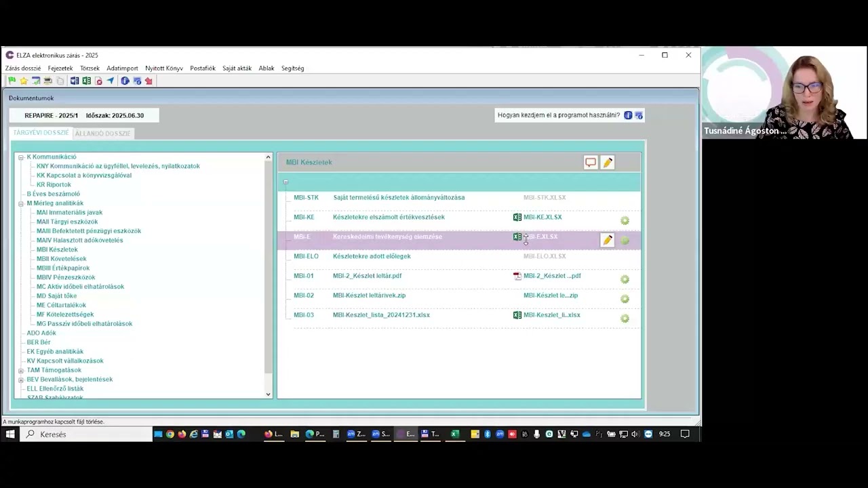This screenshot has height=488, width=868.
Task: Click the yellow star toolbar icon
Action: pyautogui.click(x=24, y=81)
